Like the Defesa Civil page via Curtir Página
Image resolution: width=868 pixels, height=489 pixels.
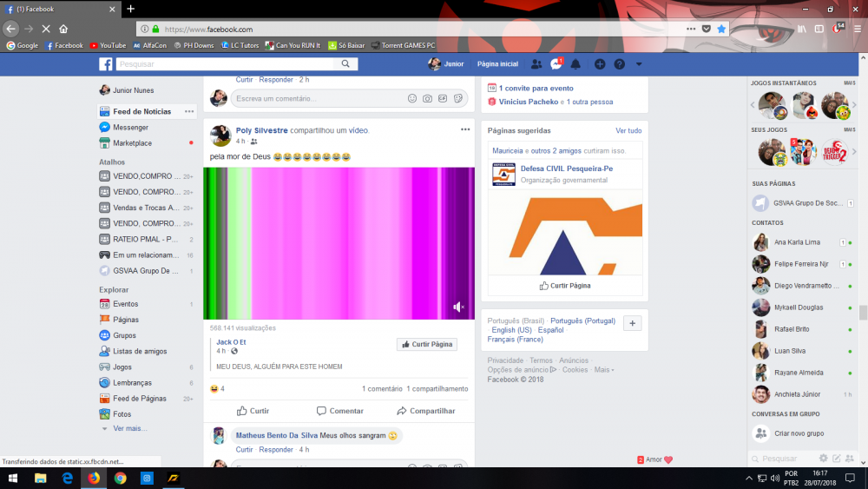tap(564, 285)
